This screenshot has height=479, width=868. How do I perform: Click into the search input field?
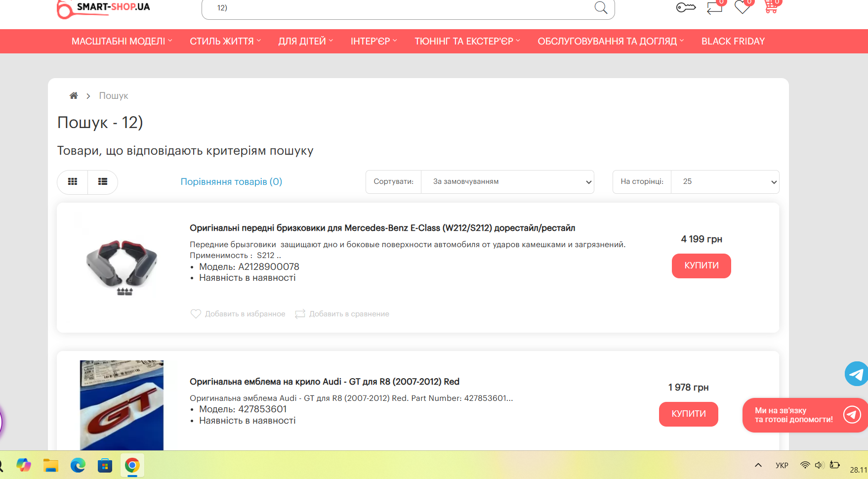pyautogui.click(x=395, y=8)
